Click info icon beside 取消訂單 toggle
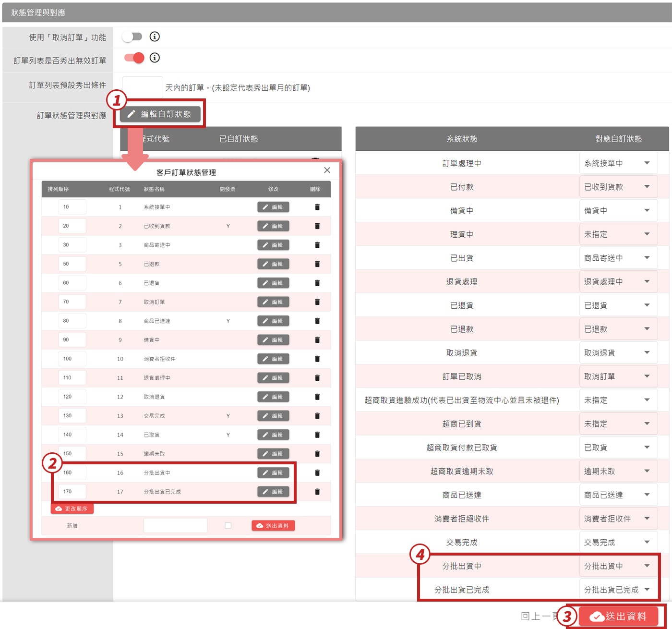Viewport: 672px width, 629px height. pos(155,36)
